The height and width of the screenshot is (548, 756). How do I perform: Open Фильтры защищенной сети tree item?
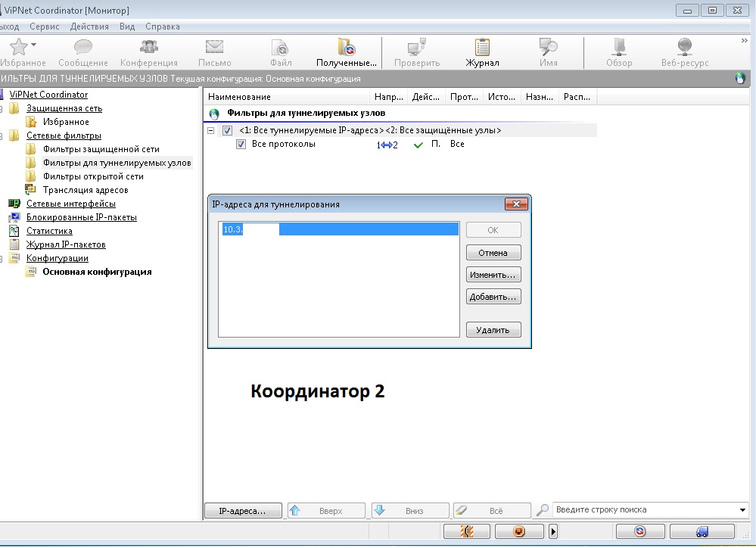click(101, 149)
